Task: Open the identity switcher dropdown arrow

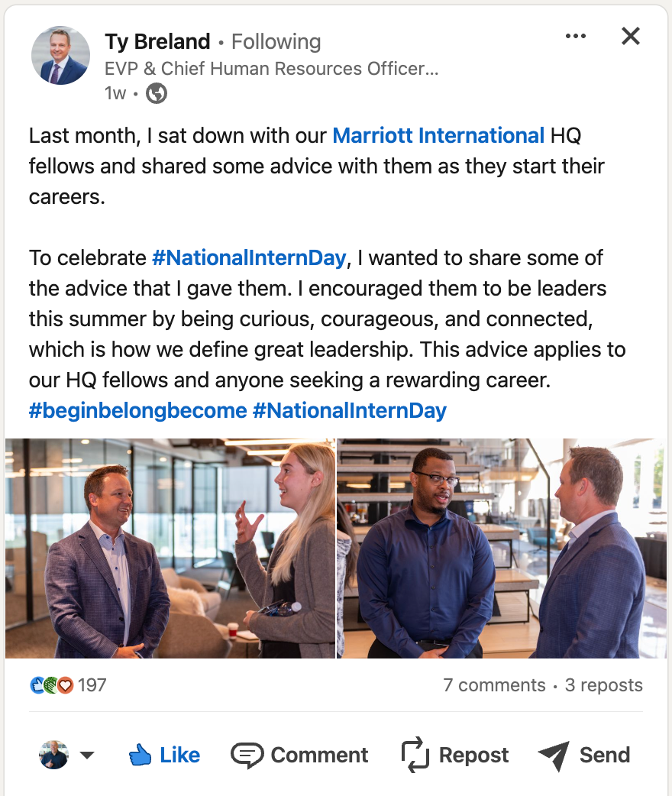Action: 87,756
